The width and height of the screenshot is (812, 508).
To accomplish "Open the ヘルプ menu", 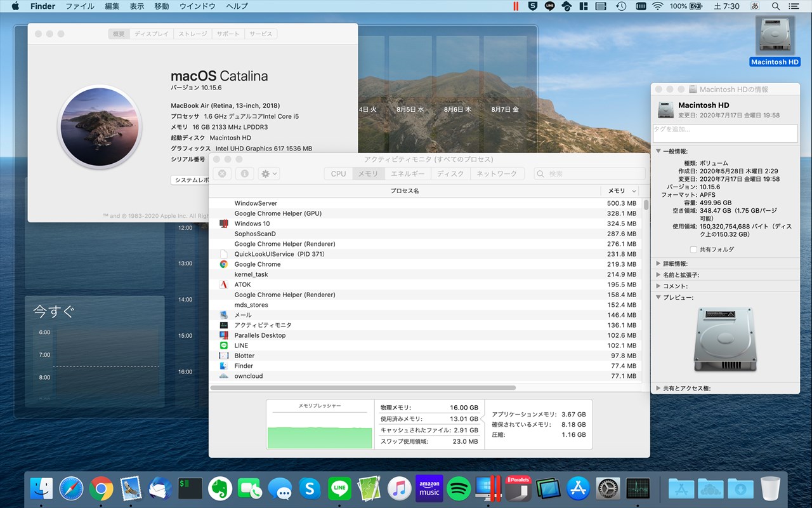I will (237, 6).
